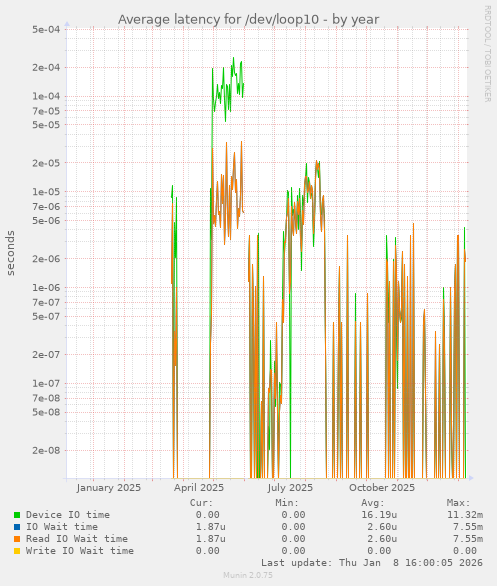Click the 'Cur:' column header

pyautogui.click(x=201, y=503)
